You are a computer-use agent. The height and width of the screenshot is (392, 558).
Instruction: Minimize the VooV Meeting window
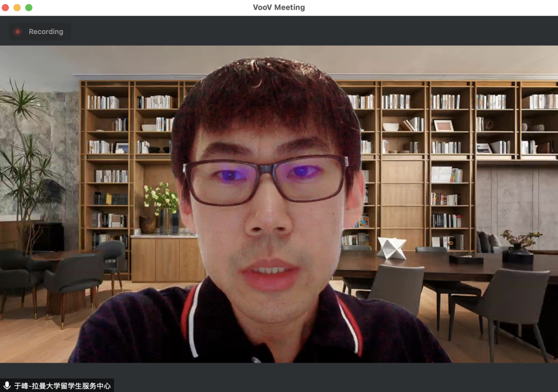pos(17,7)
